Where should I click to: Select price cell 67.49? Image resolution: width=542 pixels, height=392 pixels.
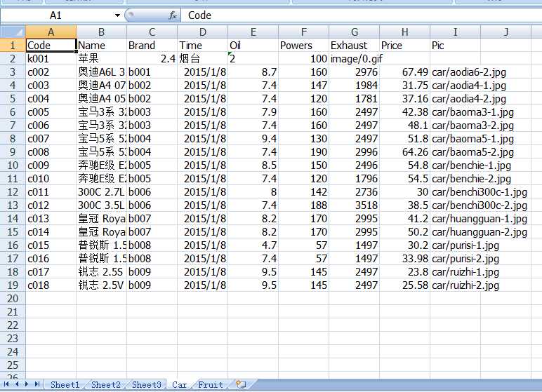click(405, 72)
